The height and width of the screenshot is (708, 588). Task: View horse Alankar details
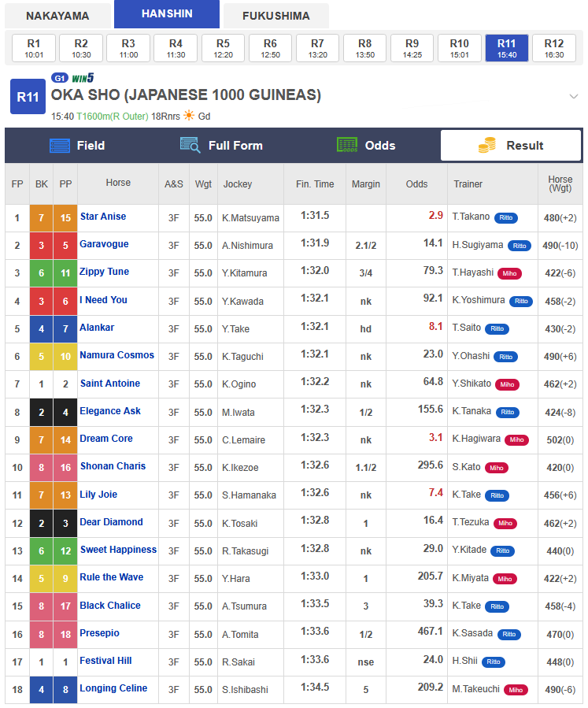(x=97, y=328)
